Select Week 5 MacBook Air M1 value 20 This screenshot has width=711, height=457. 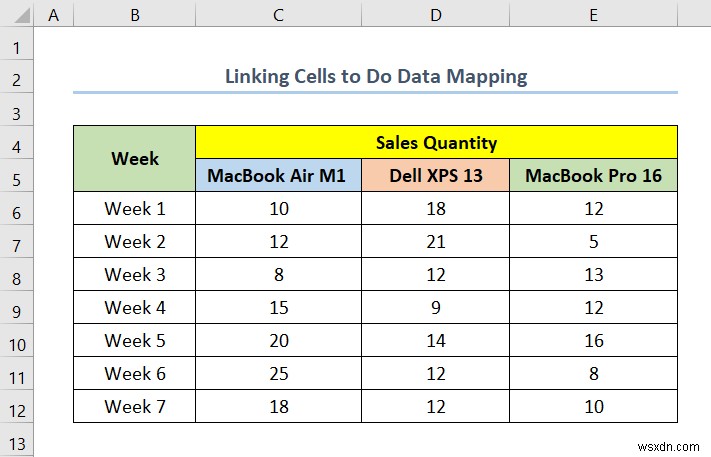pyautogui.click(x=278, y=340)
